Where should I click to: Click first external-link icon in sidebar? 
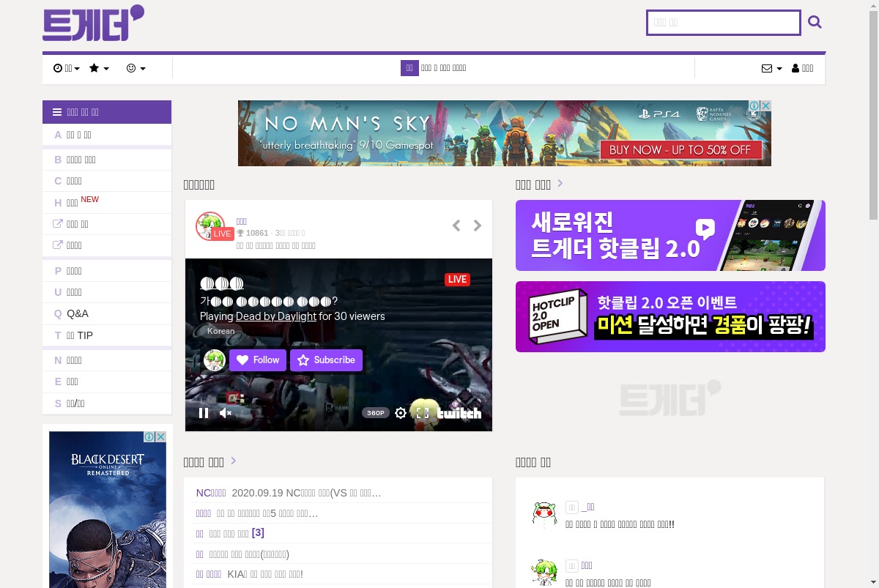coord(58,224)
